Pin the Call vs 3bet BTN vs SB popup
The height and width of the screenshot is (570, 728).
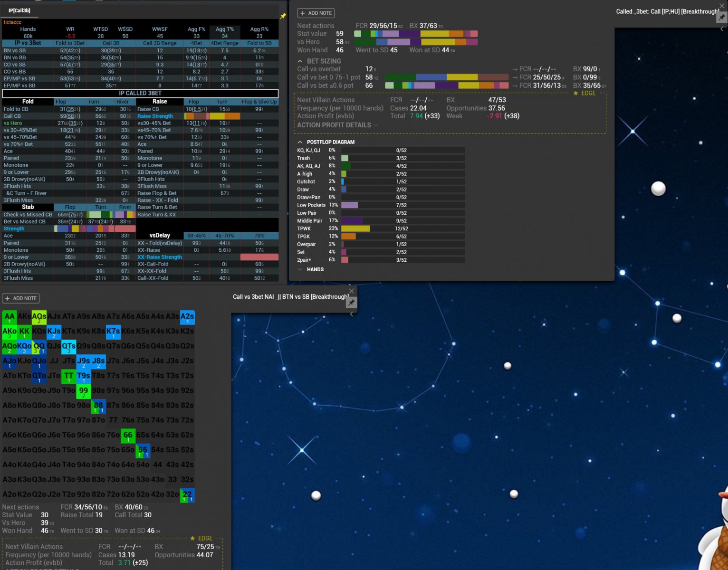point(351,303)
